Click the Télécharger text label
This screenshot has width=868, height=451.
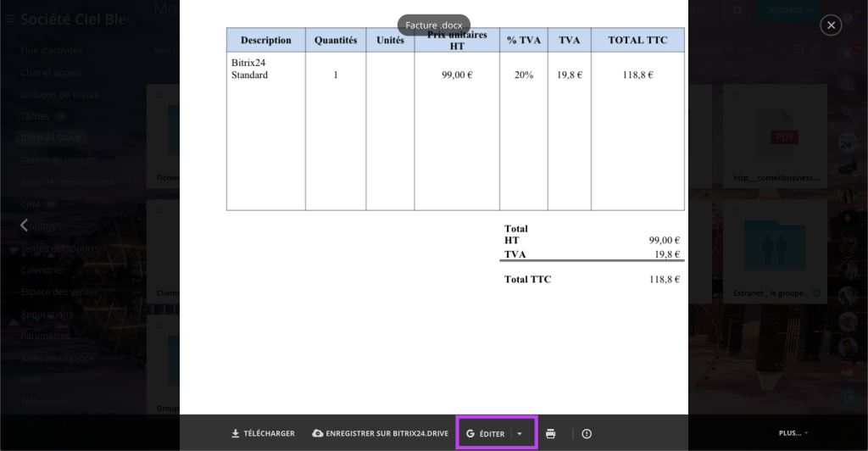pyautogui.click(x=269, y=434)
